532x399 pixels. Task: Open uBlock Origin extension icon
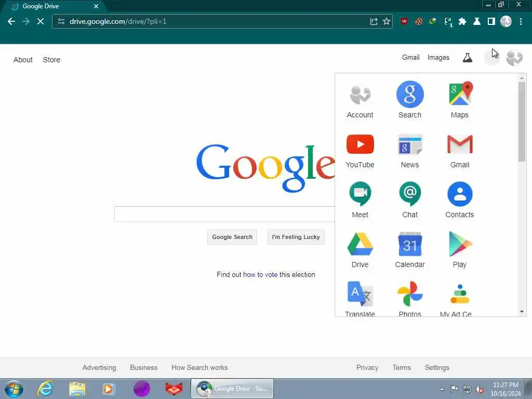tap(404, 21)
